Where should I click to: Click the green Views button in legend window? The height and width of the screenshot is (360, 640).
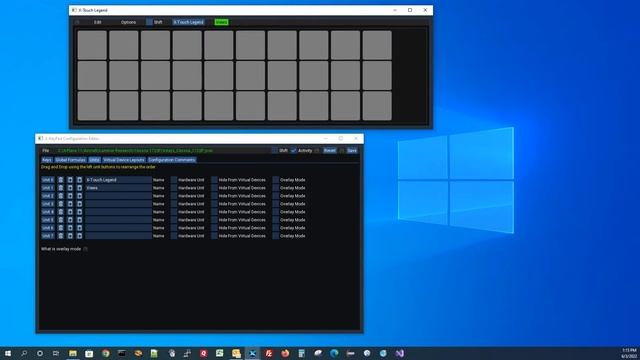click(221, 22)
